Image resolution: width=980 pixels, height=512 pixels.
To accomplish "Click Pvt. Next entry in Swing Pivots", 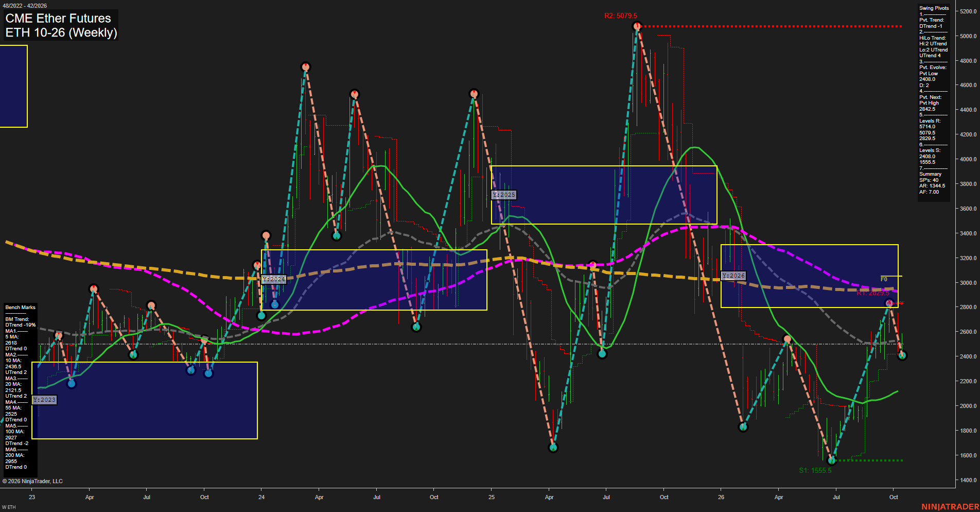I will (x=930, y=97).
